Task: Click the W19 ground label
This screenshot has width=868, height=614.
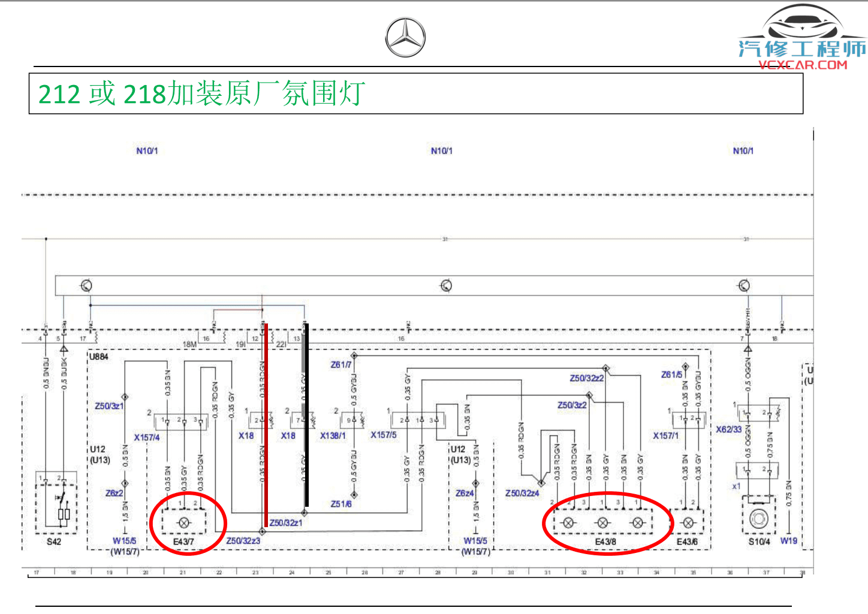Action: coord(788,541)
